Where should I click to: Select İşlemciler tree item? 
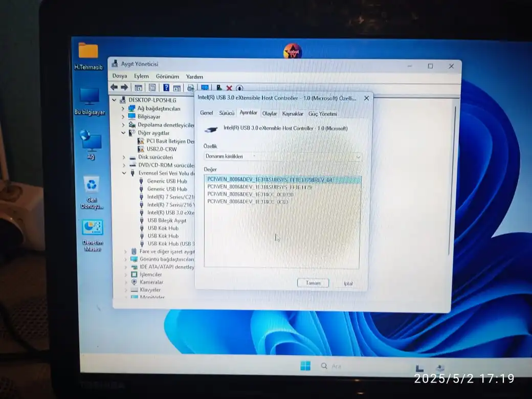pyautogui.click(x=147, y=275)
